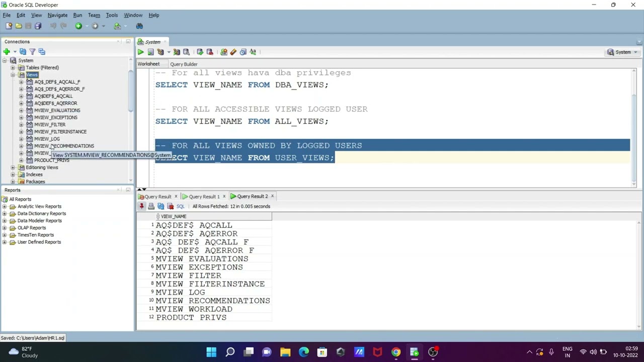Collapse the Views tree node
The height and width of the screenshot is (362, 644).
tap(13, 75)
